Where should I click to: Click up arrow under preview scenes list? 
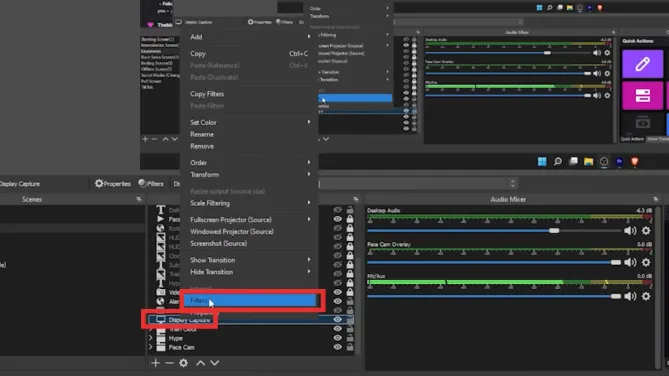click(165, 139)
